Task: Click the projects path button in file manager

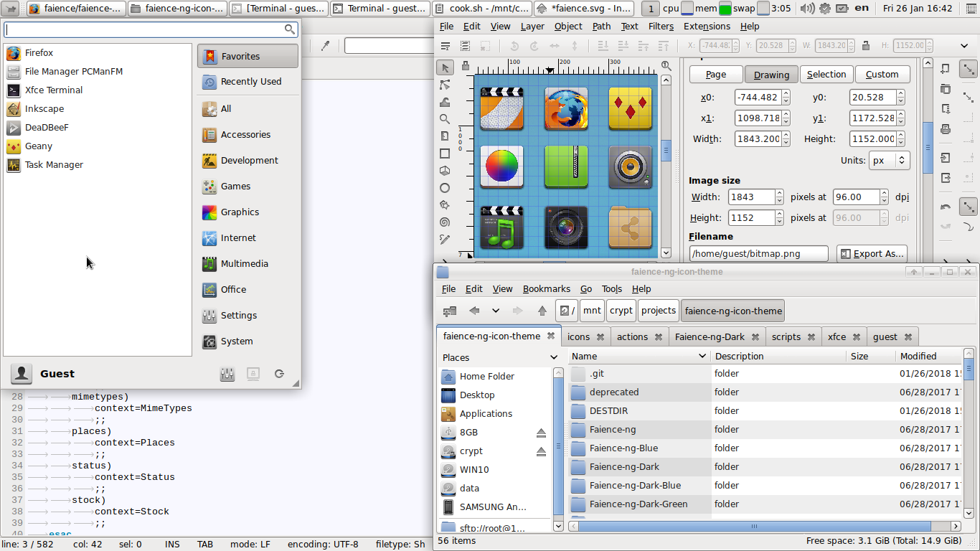Action: pyautogui.click(x=659, y=311)
